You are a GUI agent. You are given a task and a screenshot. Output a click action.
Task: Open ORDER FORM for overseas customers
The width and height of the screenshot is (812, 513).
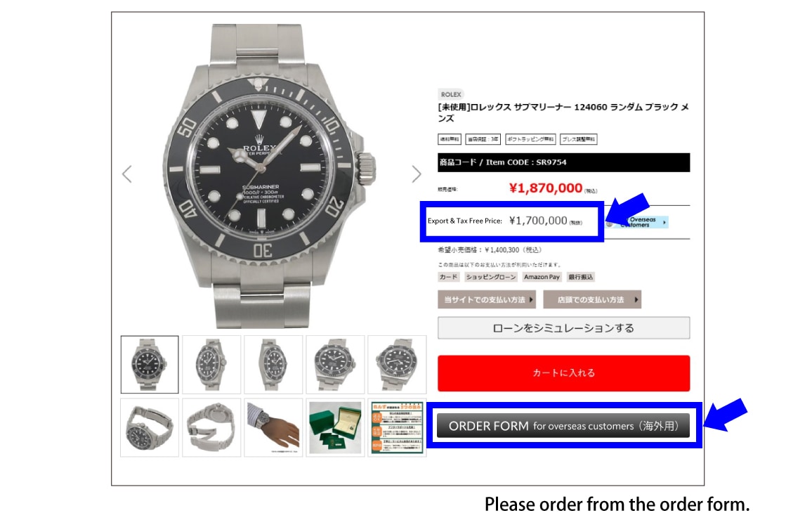point(563,426)
